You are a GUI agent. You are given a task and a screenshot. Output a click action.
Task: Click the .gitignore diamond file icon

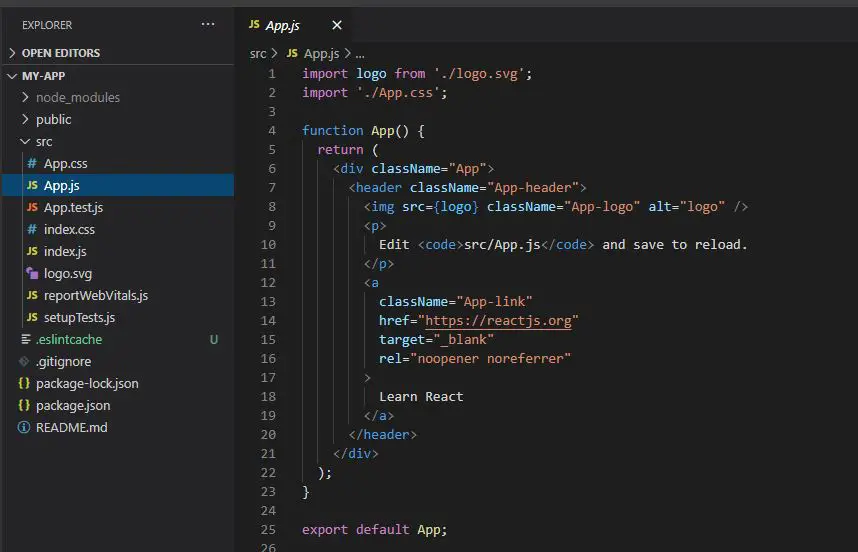click(x=24, y=362)
